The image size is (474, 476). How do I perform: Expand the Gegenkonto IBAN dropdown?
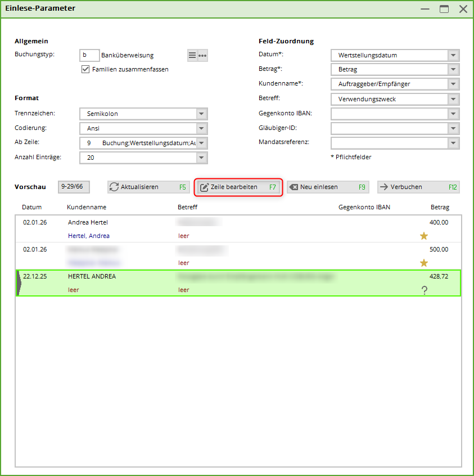point(453,114)
